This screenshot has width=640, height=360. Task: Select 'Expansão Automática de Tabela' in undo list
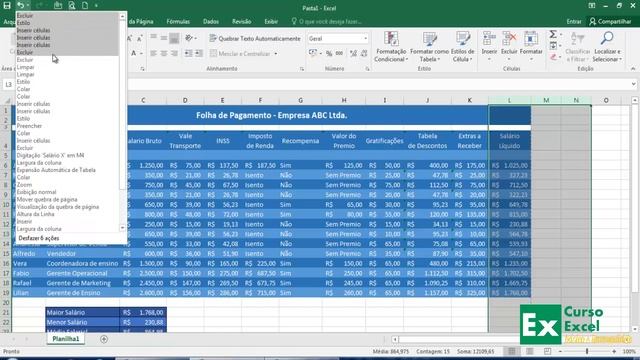[x=56, y=170]
